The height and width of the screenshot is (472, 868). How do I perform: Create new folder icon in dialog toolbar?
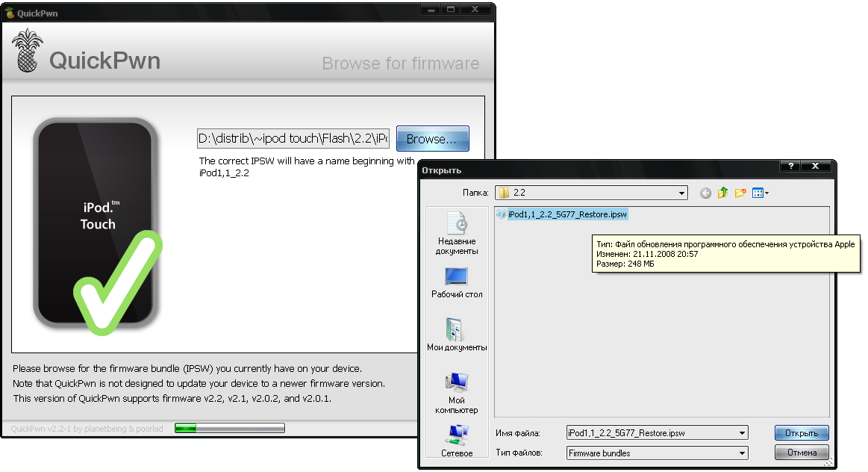point(740,193)
